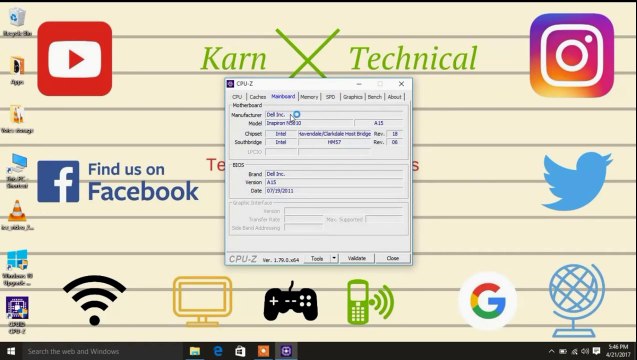Image resolution: width=637 pixels, height=360 pixels.
Task: Open the SPD tab
Action: pos(330,97)
